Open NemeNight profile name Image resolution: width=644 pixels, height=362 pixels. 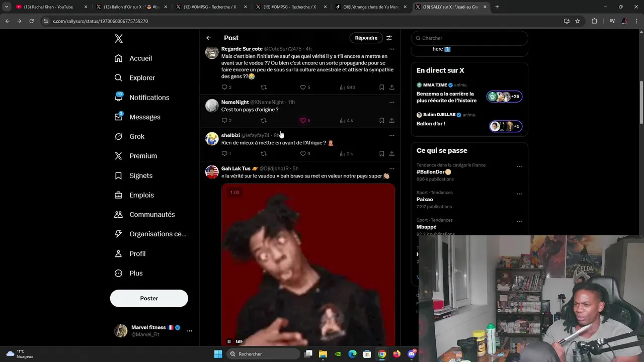(x=235, y=102)
